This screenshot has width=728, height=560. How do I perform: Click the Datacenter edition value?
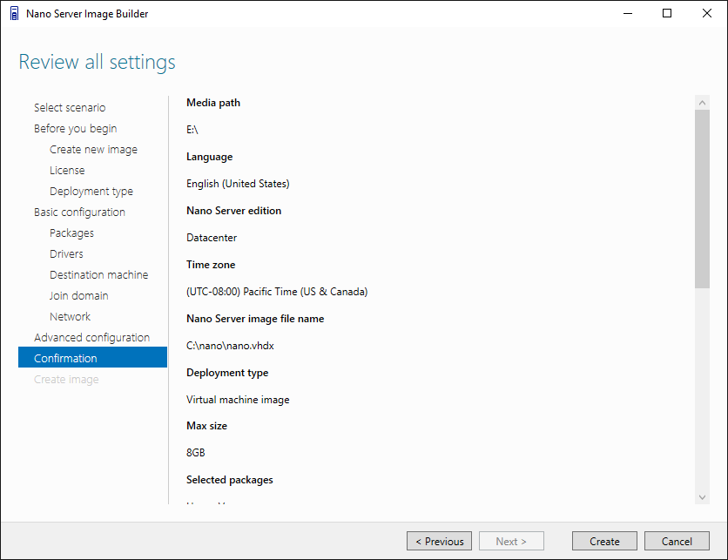(x=212, y=238)
